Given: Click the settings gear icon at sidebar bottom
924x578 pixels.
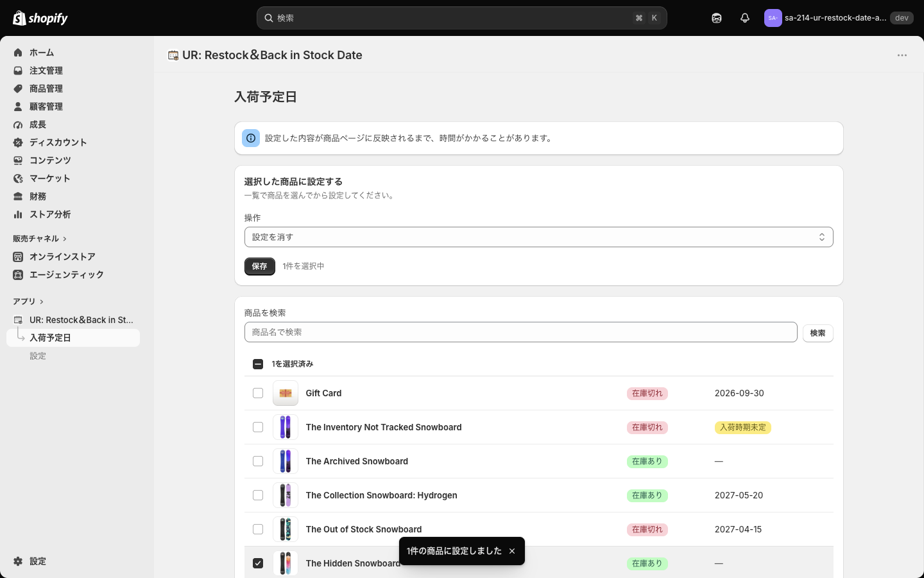Looking at the screenshot, I should 18,561.
